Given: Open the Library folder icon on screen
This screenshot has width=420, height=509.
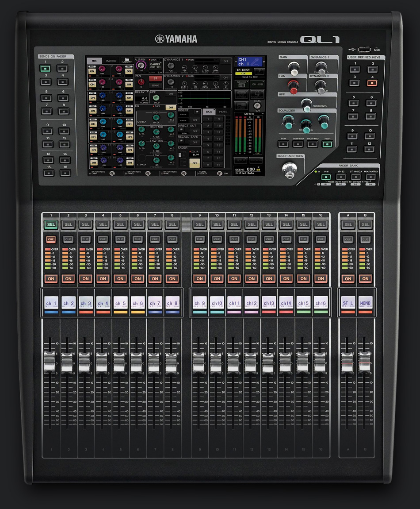Looking at the screenshot, I should pos(126,60).
